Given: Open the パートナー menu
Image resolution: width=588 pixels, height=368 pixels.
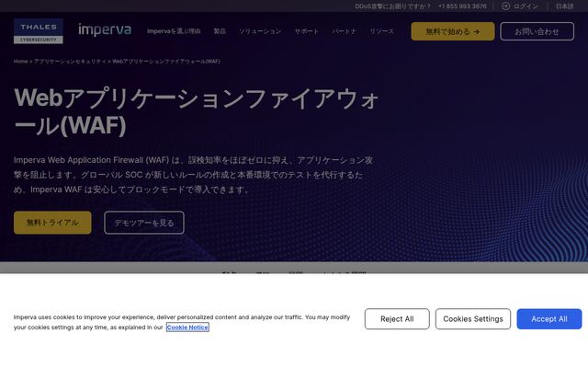Looking at the screenshot, I should 344,31.
